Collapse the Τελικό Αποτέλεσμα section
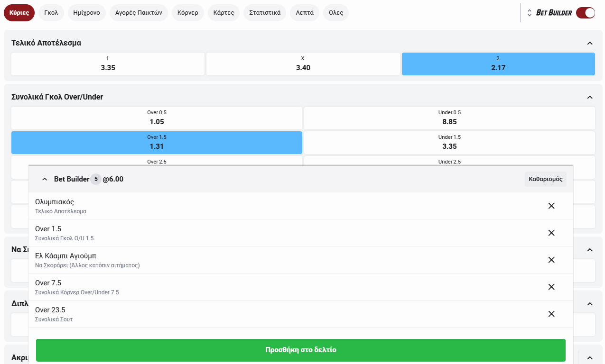The image size is (605, 364). pyautogui.click(x=590, y=43)
